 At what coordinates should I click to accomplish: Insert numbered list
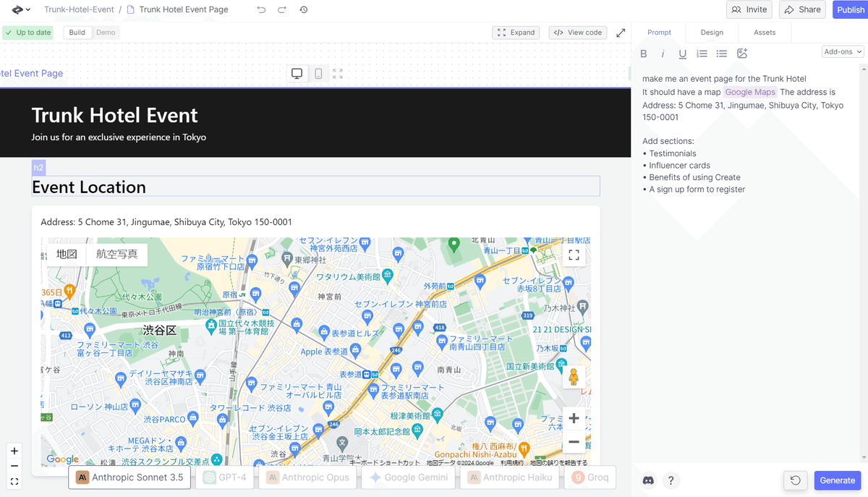702,54
